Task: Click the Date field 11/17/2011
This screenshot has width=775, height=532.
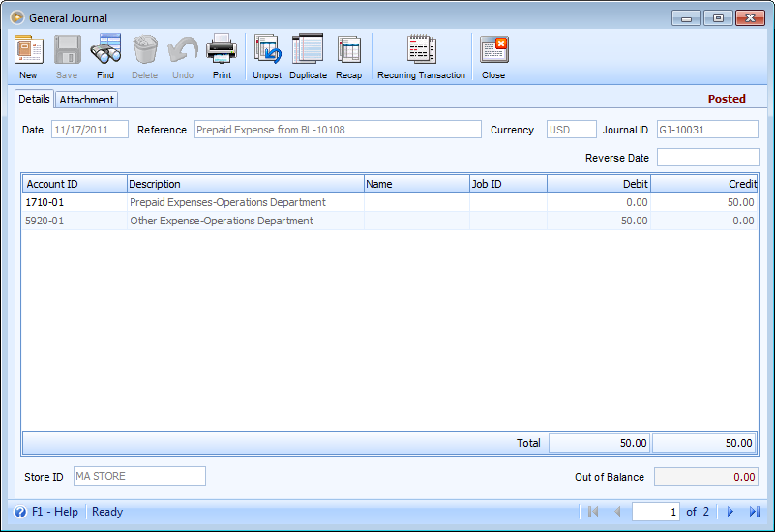Action: 90,130
